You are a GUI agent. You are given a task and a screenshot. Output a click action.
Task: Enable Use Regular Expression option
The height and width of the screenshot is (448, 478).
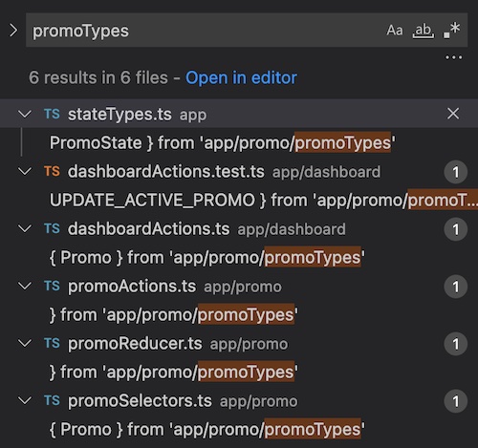click(451, 31)
